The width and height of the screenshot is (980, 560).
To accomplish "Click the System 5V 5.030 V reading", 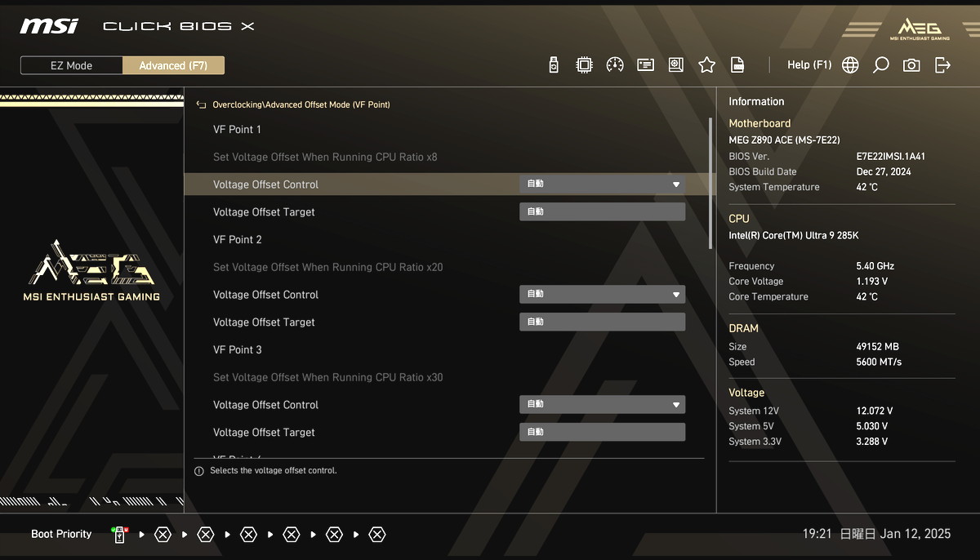I will (x=872, y=427).
